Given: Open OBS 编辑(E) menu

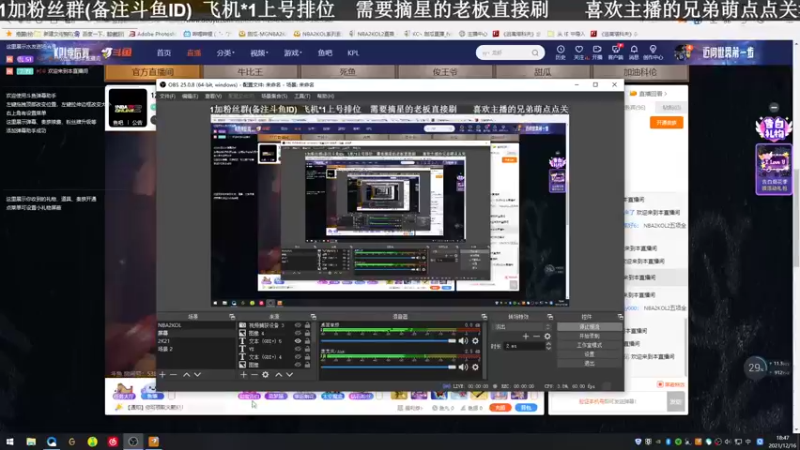Looking at the screenshot, I should pyautogui.click(x=190, y=96).
